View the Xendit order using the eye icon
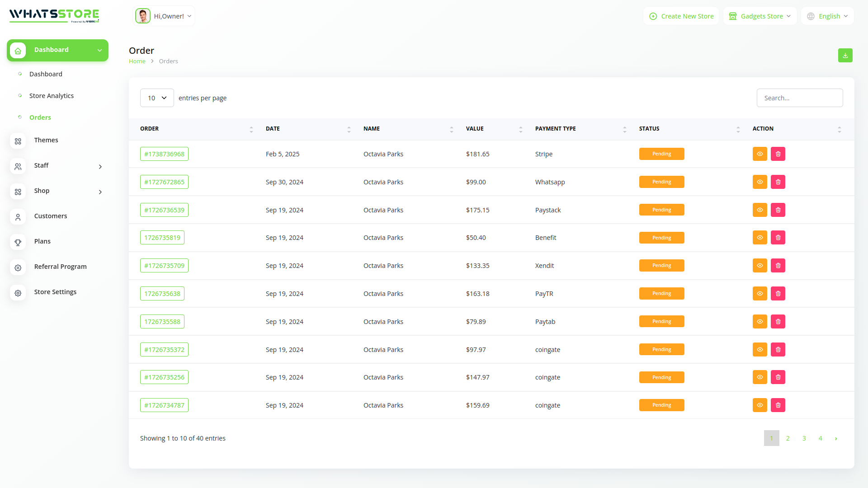Screen dimensions: 868x488 (x=759, y=266)
